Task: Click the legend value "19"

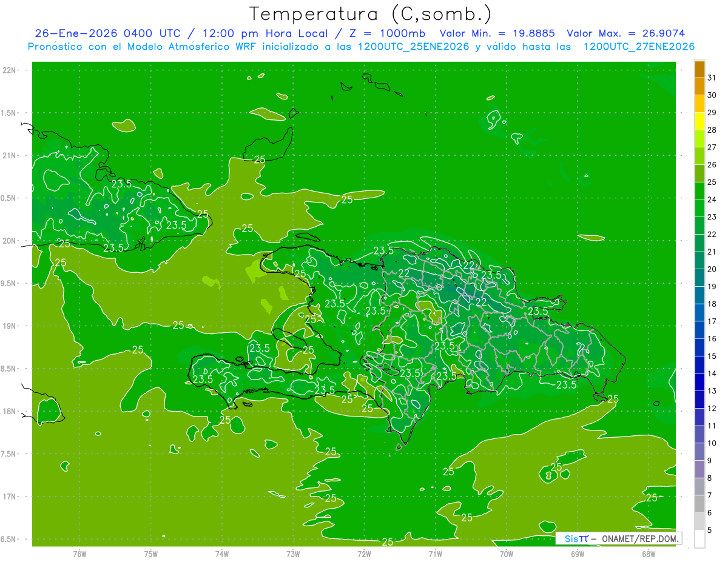Action: pyautogui.click(x=712, y=287)
